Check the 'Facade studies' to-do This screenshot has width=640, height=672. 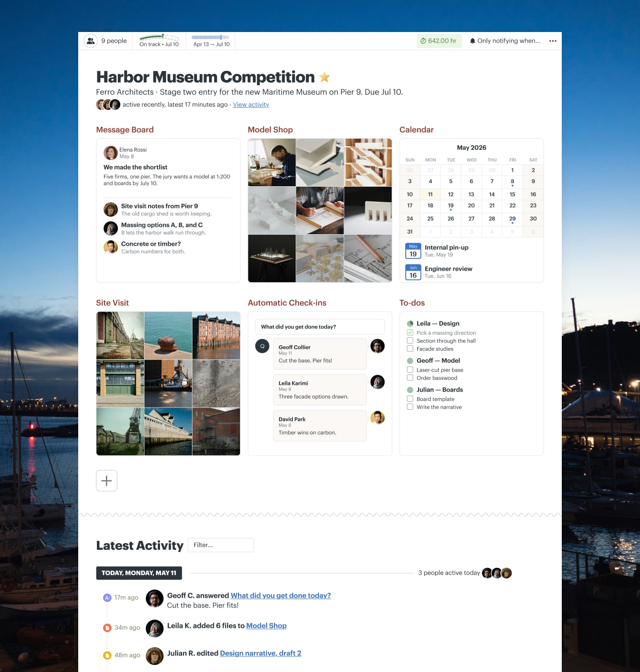click(410, 349)
